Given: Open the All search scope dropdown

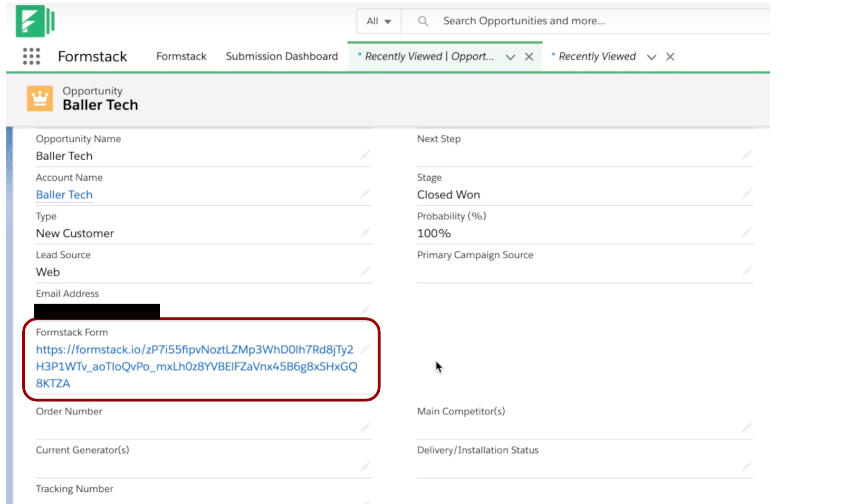Looking at the screenshot, I should tap(379, 21).
